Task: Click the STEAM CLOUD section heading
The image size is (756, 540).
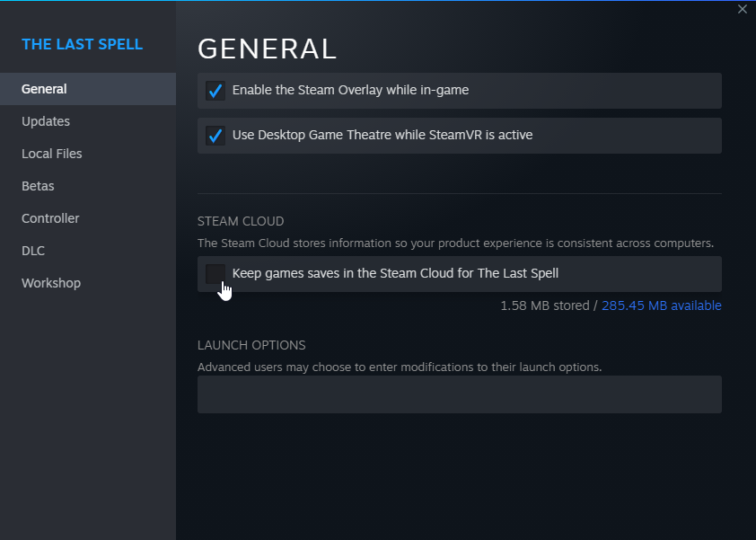Action: [x=241, y=221]
